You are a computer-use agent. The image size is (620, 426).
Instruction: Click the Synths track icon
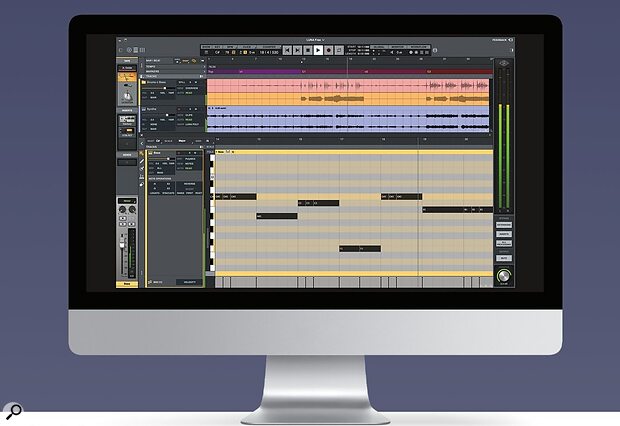[x=144, y=109]
